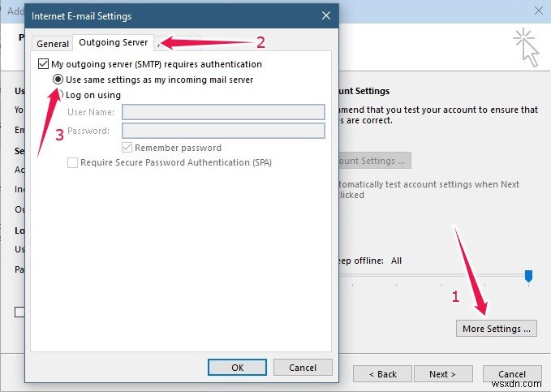Image resolution: width=551 pixels, height=392 pixels.
Task: Click Cancel next to the OK button
Action: 301,367
